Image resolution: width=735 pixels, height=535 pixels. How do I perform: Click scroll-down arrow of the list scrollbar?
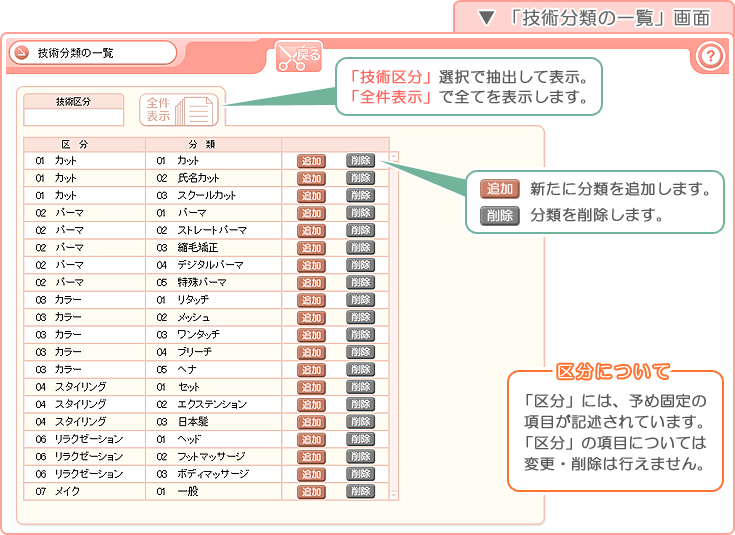[393, 494]
